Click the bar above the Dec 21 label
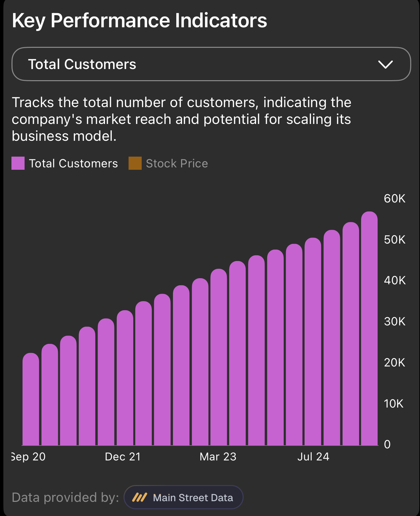Image resolution: width=420 pixels, height=516 pixels. 125,378
